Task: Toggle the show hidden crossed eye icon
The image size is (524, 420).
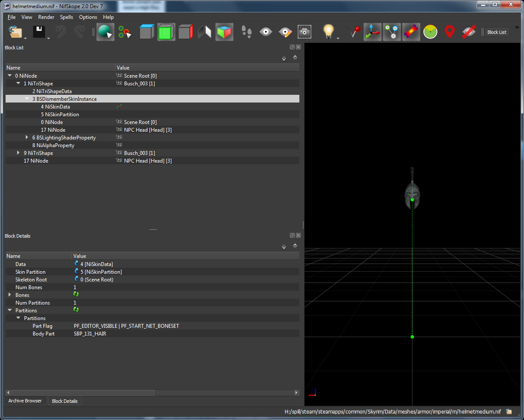Action: click(x=469, y=32)
